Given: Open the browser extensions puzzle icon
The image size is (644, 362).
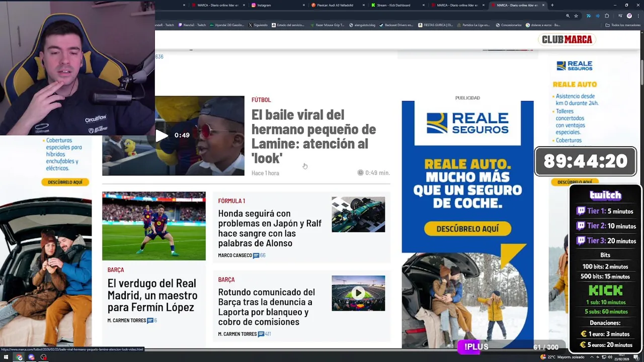Looking at the screenshot, I should click(607, 16).
